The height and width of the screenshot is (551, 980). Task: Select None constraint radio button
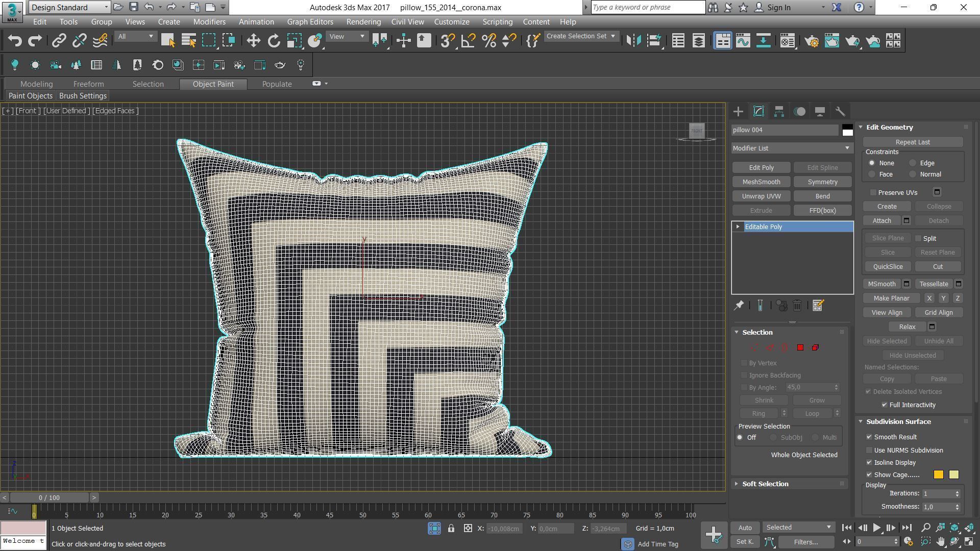[872, 163]
